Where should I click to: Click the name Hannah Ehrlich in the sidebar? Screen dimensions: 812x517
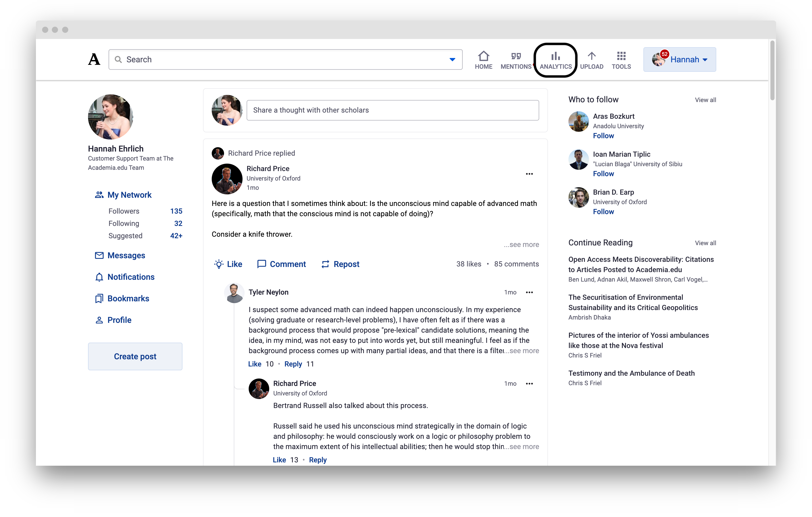tap(116, 149)
